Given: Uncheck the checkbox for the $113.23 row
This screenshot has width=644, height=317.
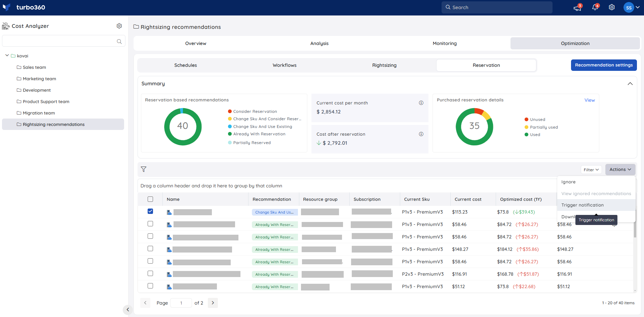Looking at the screenshot, I should 150,211.
